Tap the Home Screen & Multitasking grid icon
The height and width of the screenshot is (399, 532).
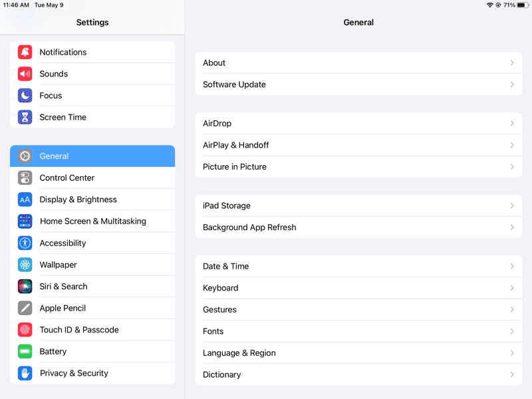click(x=25, y=221)
